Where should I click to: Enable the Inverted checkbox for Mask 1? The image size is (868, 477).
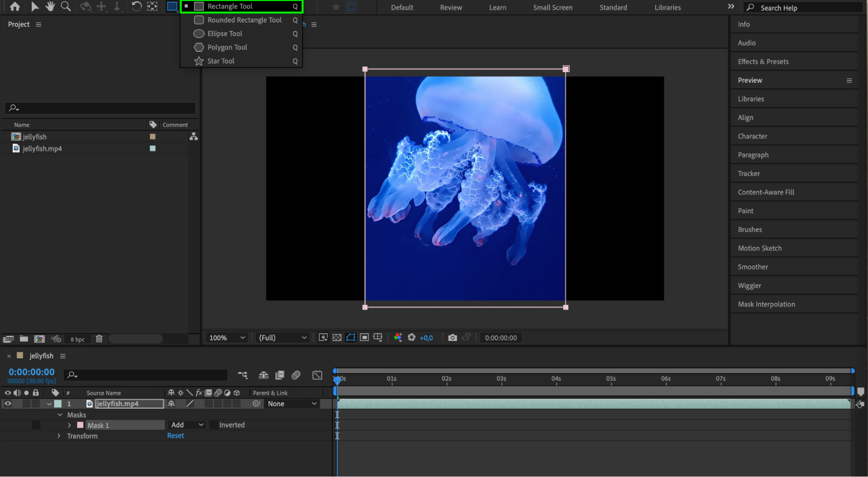click(x=214, y=425)
